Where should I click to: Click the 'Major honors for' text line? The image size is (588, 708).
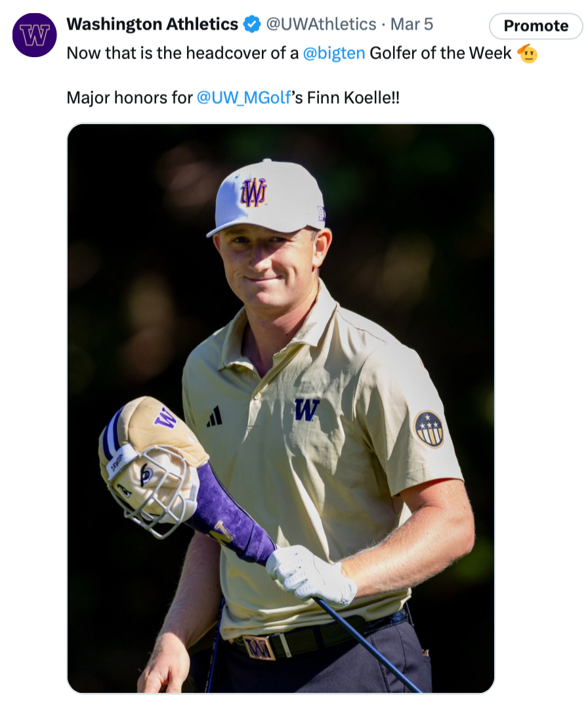tap(129, 97)
